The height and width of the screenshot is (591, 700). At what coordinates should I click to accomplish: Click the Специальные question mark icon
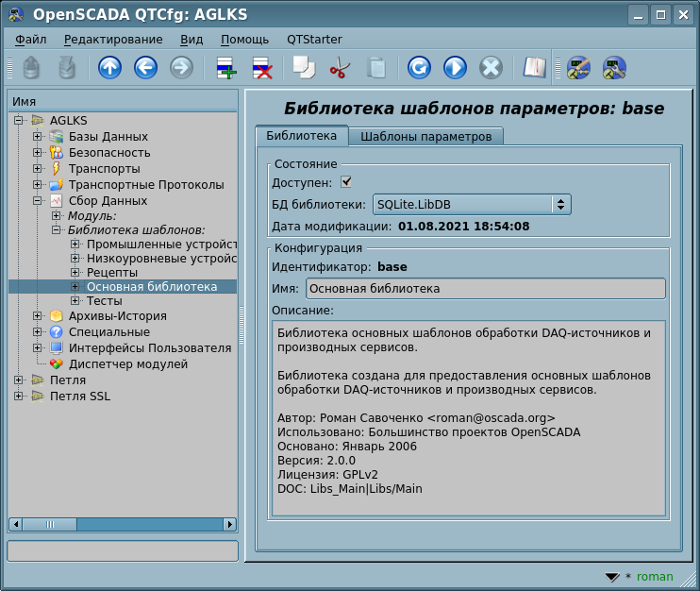(x=57, y=332)
